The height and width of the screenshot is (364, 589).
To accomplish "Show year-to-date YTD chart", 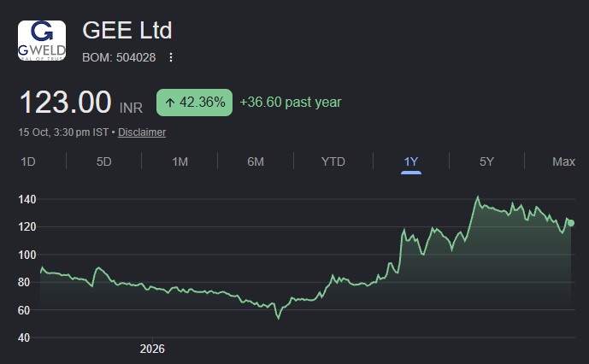I will pyautogui.click(x=333, y=161).
